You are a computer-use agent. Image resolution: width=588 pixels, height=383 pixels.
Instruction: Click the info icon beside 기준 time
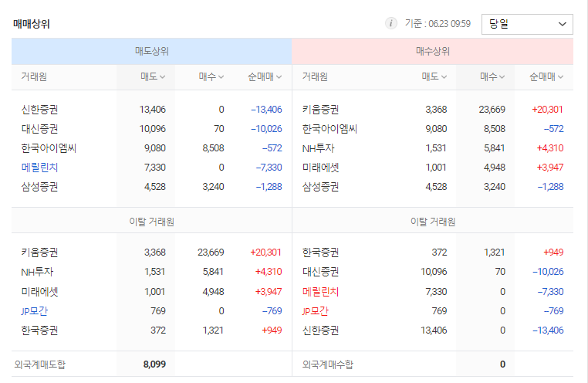coord(390,24)
